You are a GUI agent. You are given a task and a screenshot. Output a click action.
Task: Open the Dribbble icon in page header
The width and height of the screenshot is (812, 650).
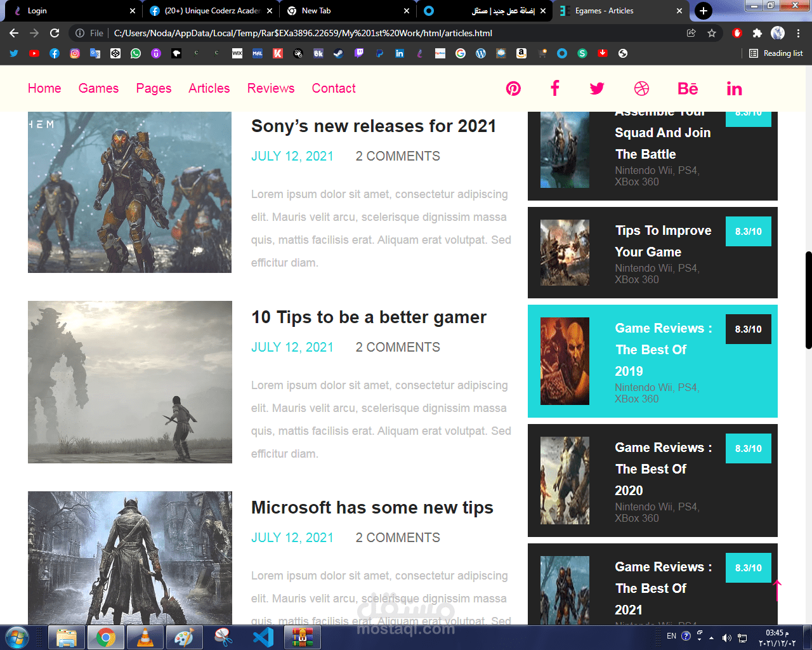[x=642, y=88]
